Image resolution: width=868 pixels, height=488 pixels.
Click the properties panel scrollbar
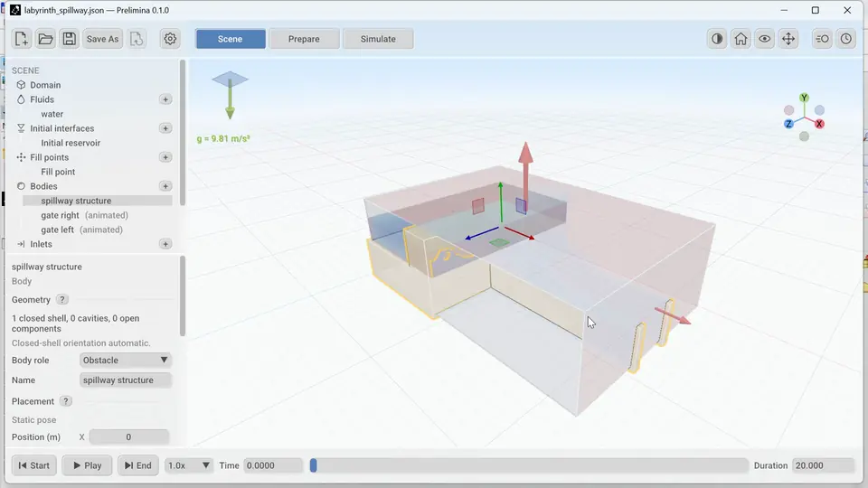click(x=183, y=296)
